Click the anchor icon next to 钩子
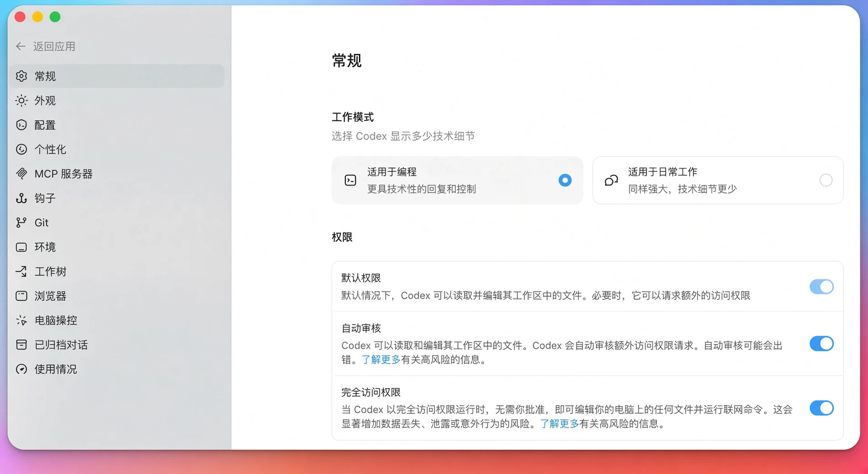The width and height of the screenshot is (868, 474). point(21,198)
